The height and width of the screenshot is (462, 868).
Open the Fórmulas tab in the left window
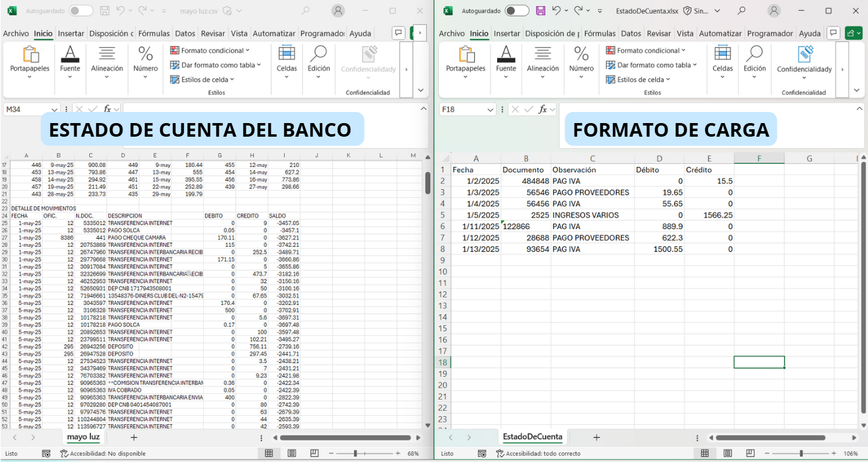154,33
